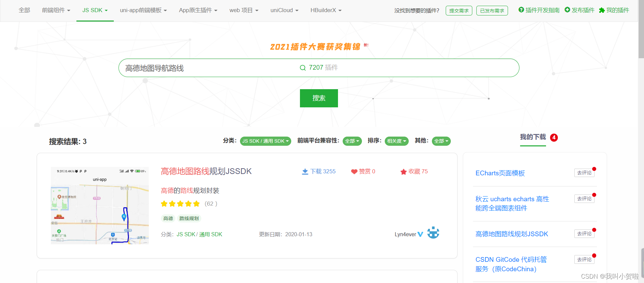Viewport: 644px width, 283px height.
Task: Click the 我的插件 puzzle icon
Action: [x=602, y=10]
